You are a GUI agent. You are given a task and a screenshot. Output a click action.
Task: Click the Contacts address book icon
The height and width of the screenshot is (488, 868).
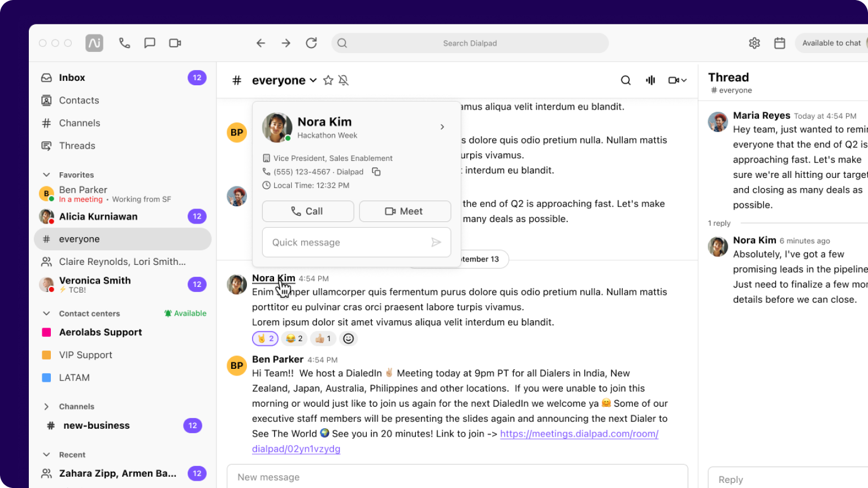coord(46,101)
